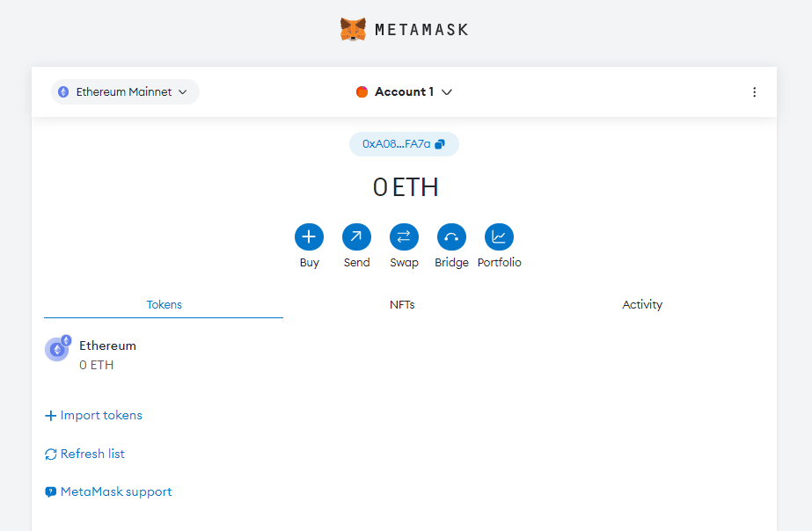Select the Tokens tab

click(x=164, y=305)
